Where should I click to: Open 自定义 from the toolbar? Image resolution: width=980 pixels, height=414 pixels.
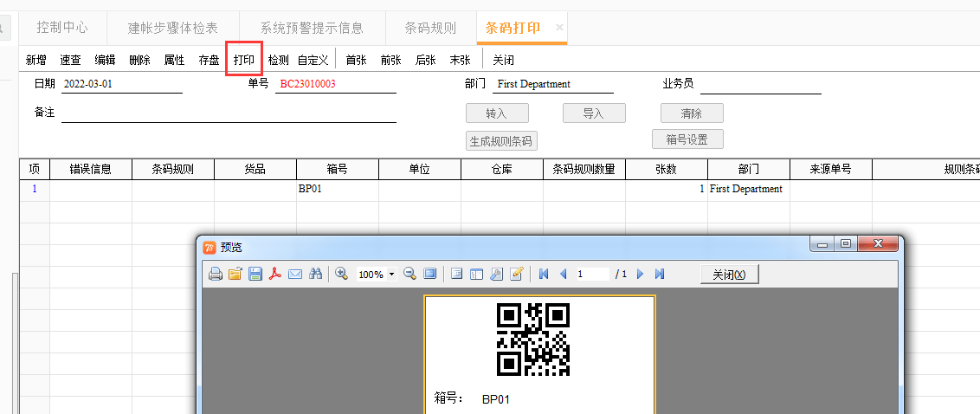click(313, 60)
